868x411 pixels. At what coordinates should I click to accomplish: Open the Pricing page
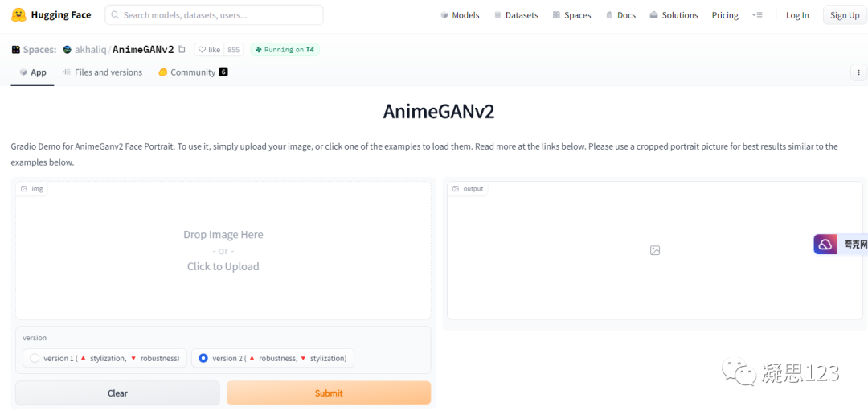click(x=725, y=15)
